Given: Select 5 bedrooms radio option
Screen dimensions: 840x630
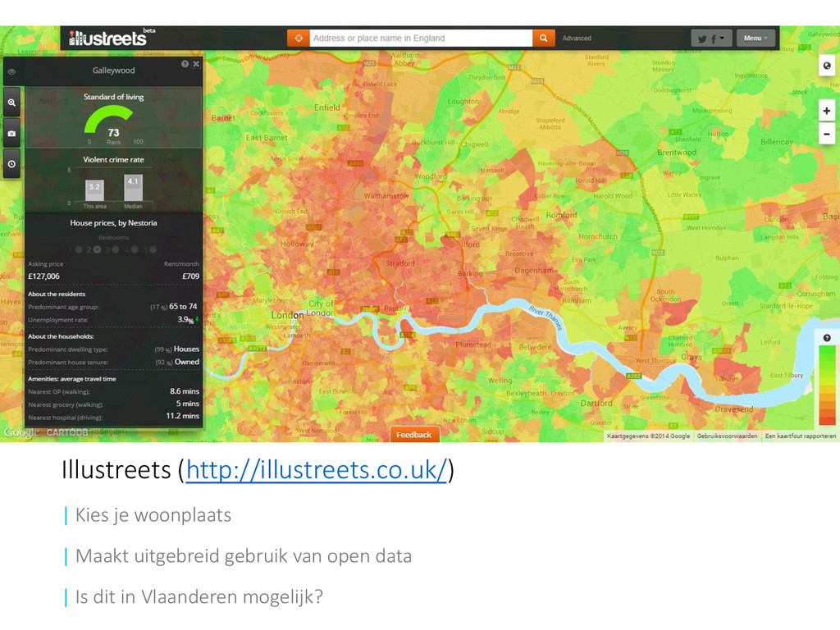Looking at the screenshot, I should click(x=153, y=249).
